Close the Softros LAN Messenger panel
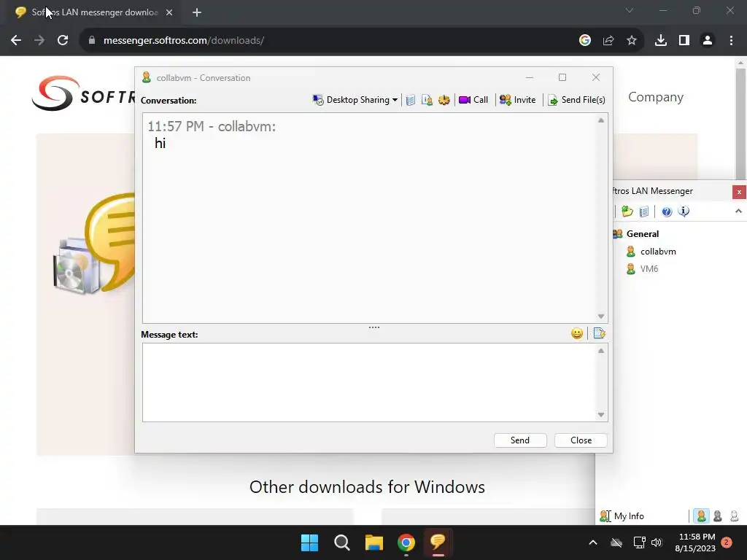The height and width of the screenshot is (560, 747). tap(739, 192)
